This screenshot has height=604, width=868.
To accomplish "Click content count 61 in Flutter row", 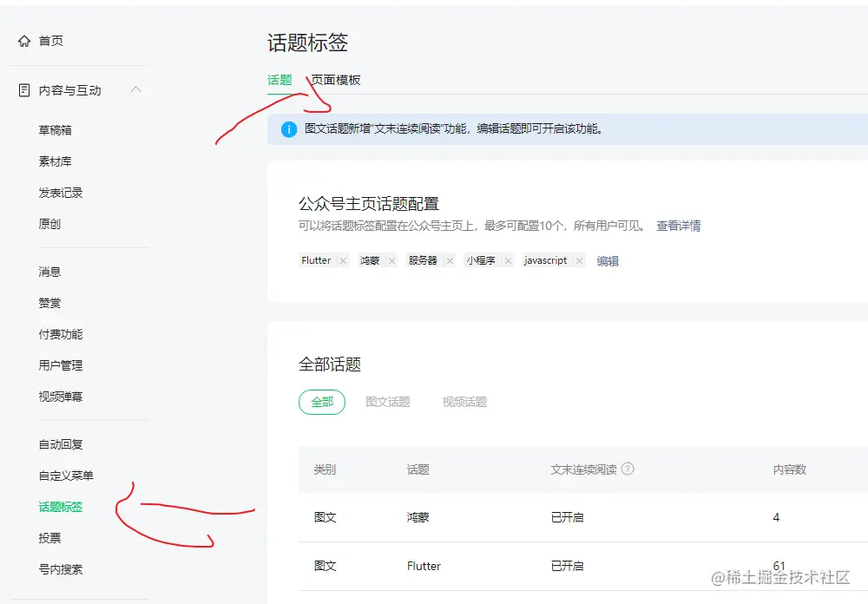I will [779, 566].
